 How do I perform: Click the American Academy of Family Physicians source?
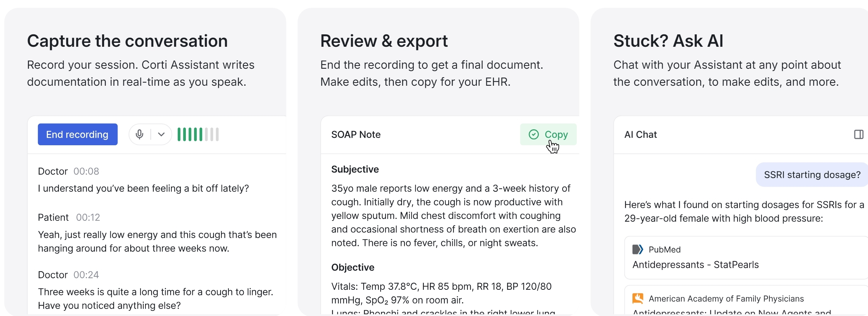click(x=726, y=299)
